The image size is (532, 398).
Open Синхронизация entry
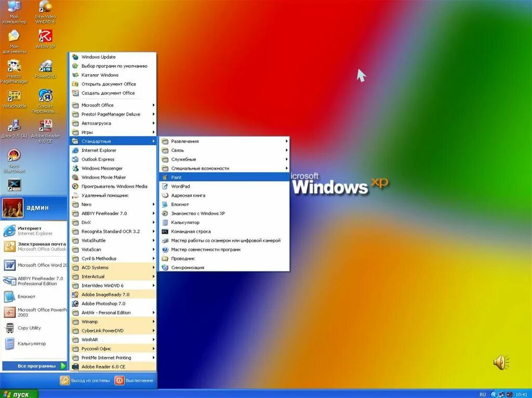tap(224, 267)
